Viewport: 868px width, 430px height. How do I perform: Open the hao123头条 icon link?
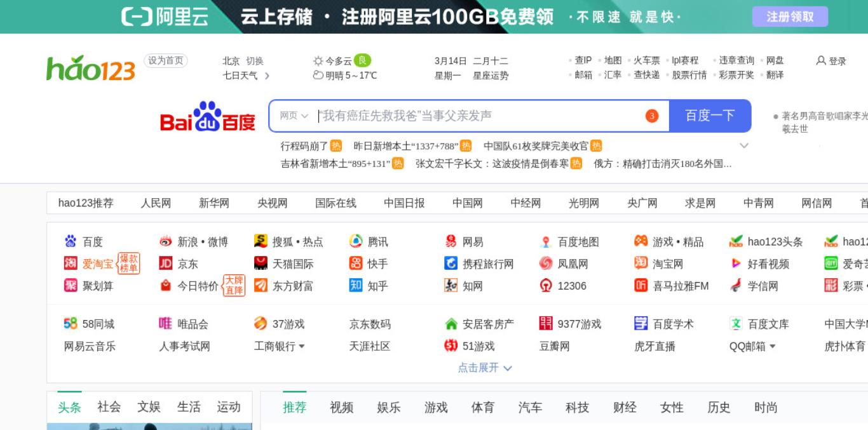766,242
